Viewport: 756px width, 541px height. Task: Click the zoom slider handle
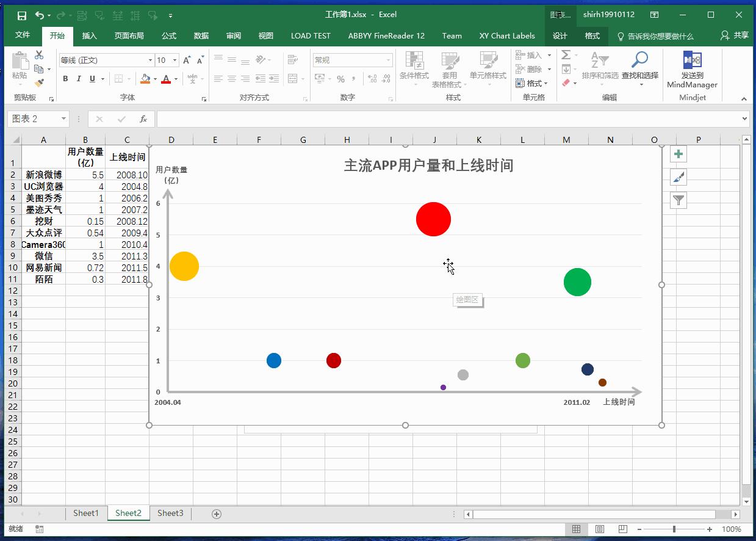[x=674, y=529]
